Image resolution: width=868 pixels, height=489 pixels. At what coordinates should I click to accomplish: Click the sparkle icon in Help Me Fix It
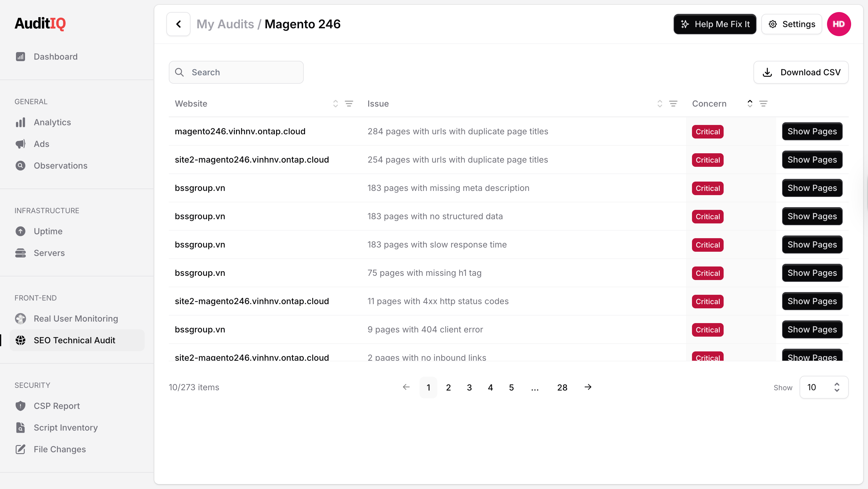click(685, 24)
